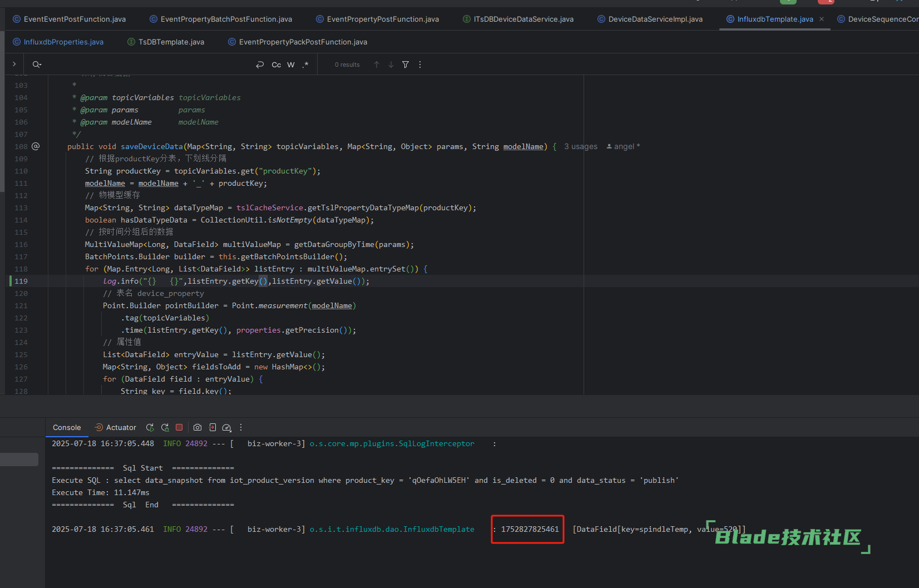Go to previous search occurrence
The width and height of the screenshot is (919, 588).
pyautogui.click(x=377, y=65)
